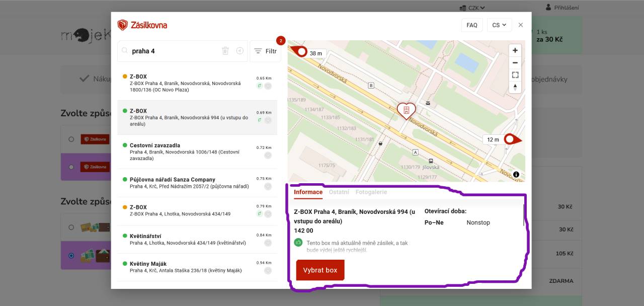Open the FAQ page
The height and width of the screenshot is (306, 644).
[472, 25]
